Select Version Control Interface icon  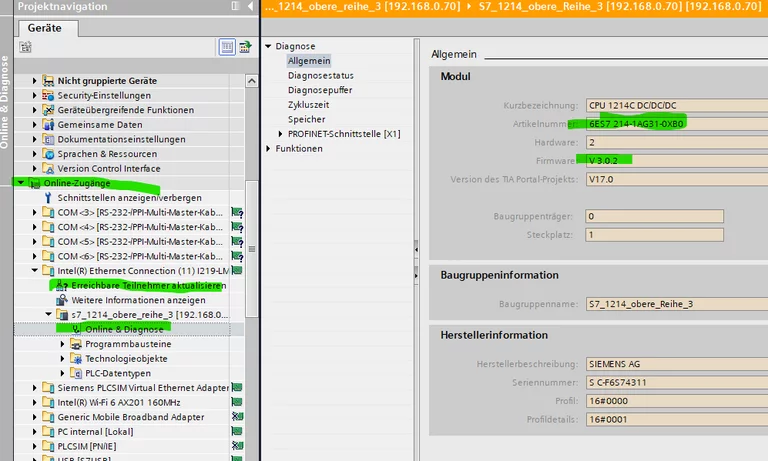[48, 169]
